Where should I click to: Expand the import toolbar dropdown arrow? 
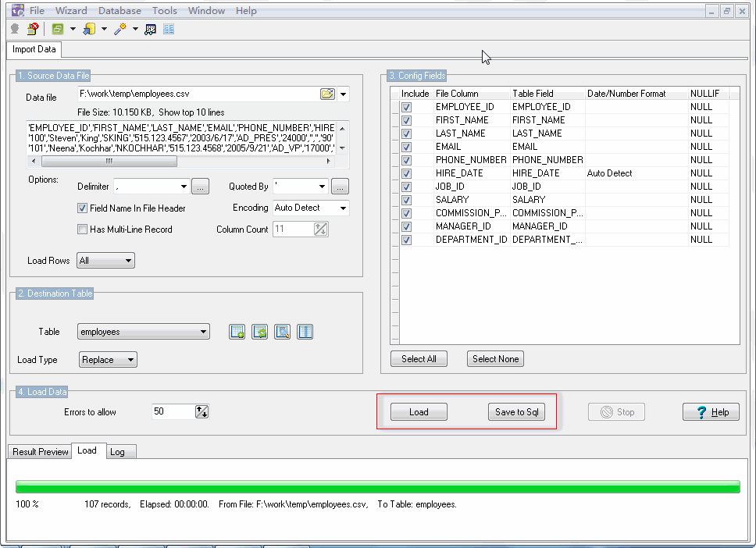104,30
